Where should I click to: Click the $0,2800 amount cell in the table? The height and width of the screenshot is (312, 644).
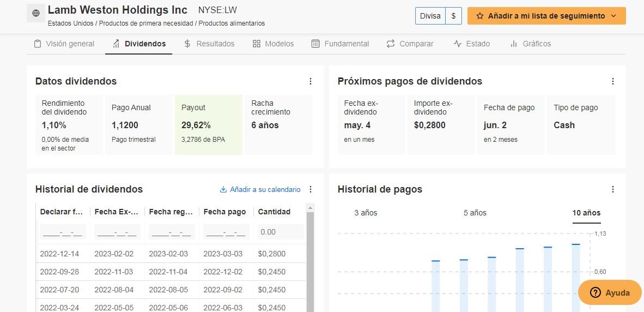(272, 254)
